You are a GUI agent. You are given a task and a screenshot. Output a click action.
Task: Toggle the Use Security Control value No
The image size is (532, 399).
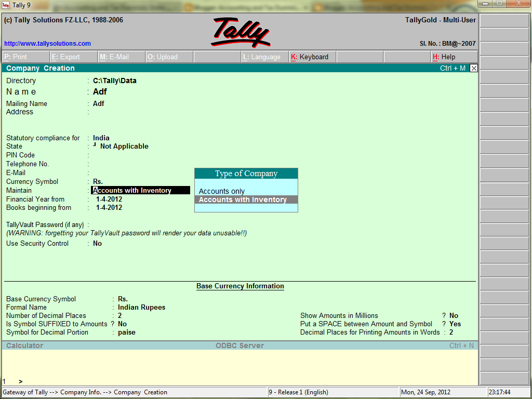click(97, 243)
